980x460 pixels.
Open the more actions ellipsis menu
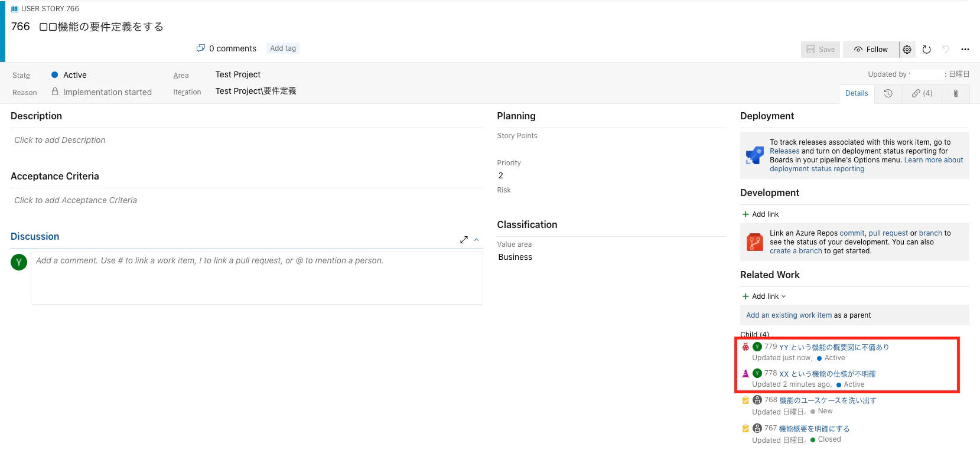(x=965, y=50)
